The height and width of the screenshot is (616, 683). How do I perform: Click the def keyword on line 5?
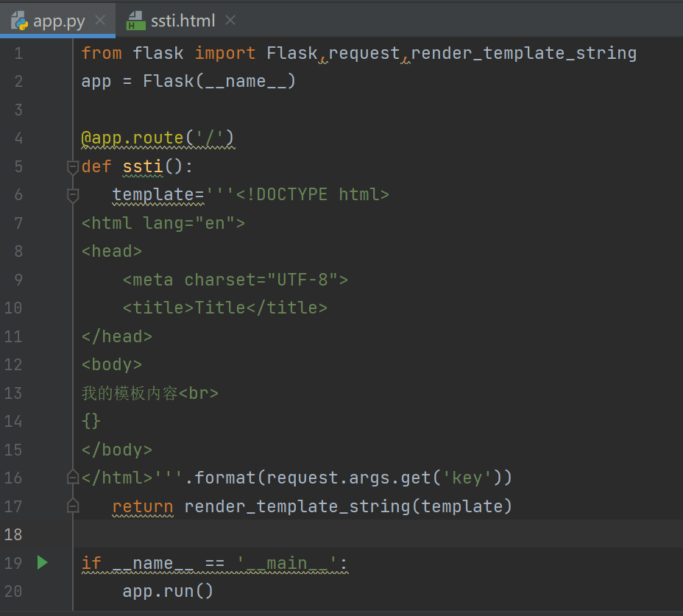pyautogui.click(x=96, y=166)
